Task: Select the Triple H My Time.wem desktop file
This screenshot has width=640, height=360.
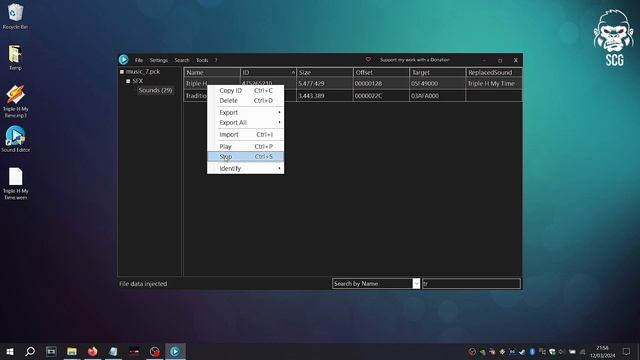Action: [x=15, y=184]
